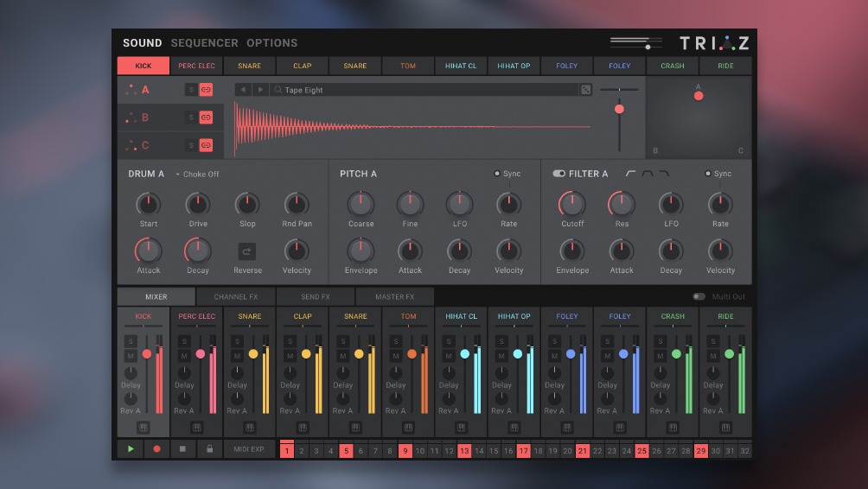Select the low-pass filter shape icon

pos(664,174)
